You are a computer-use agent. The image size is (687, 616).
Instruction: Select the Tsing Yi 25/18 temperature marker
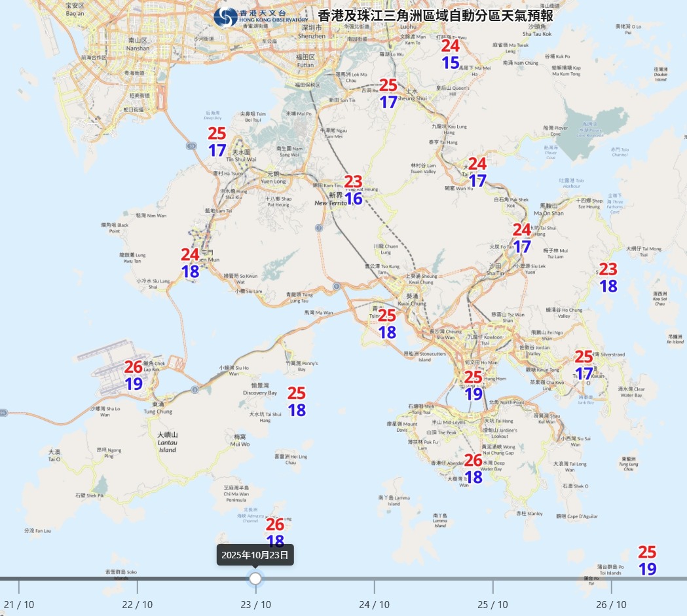(x=388, y=324)
